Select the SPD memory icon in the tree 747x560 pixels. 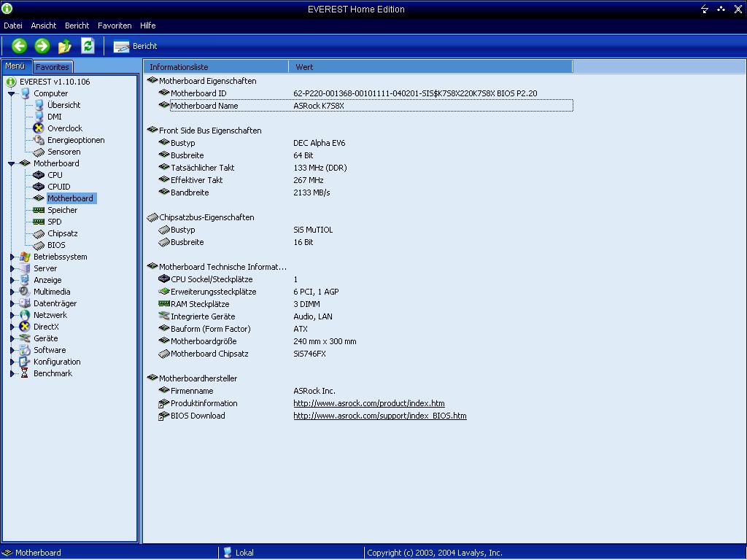(x=39, y=222)
